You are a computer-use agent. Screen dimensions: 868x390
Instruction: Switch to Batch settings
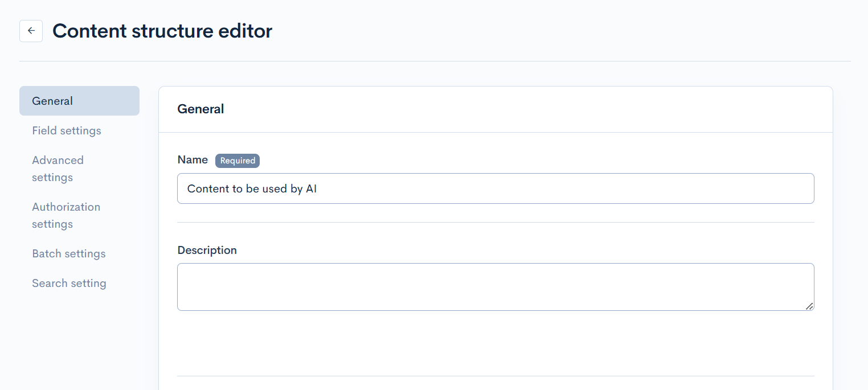69,253
